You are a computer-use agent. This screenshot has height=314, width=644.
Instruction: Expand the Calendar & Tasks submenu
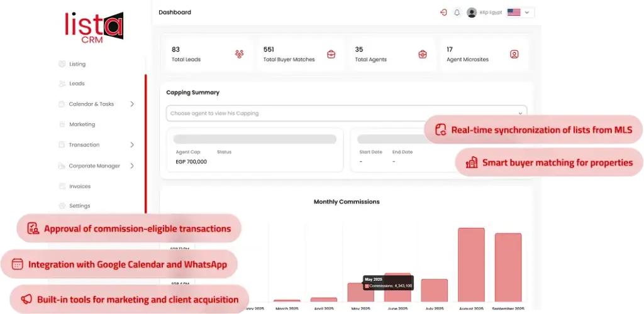point(132,104)
